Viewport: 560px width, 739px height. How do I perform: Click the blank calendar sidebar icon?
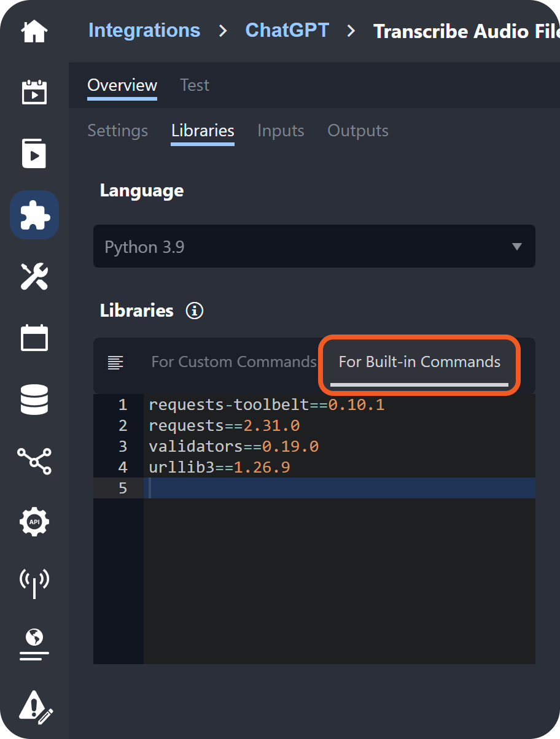[x=34, y=338]
